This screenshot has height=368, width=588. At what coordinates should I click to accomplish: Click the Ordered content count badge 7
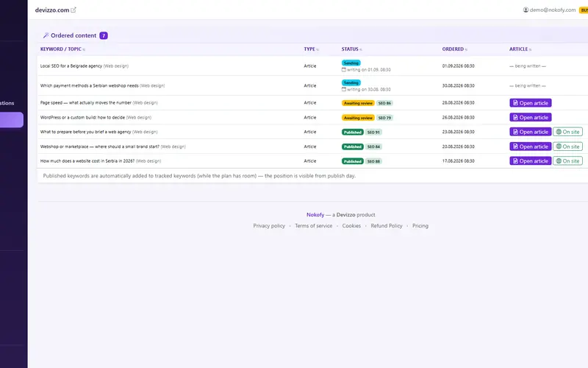[104, 35]
